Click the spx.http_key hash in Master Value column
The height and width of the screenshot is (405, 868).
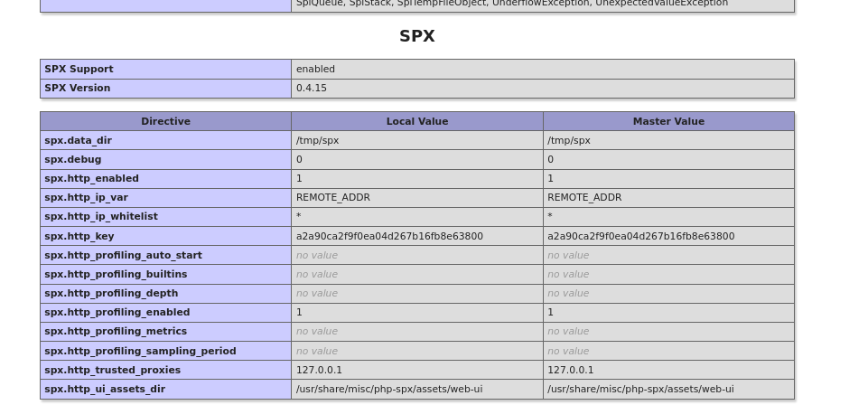point(640,236)
